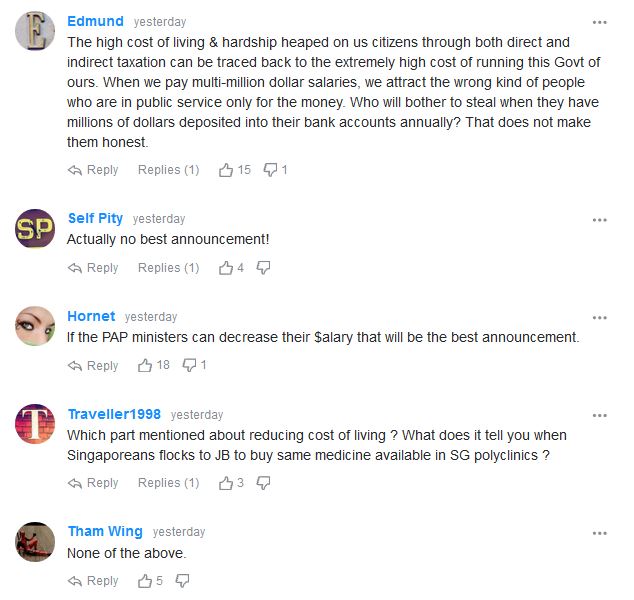This screenshot has height=600, width=634.
Task: Reply to Traveller1998's comment
Action: coord(93,483)
